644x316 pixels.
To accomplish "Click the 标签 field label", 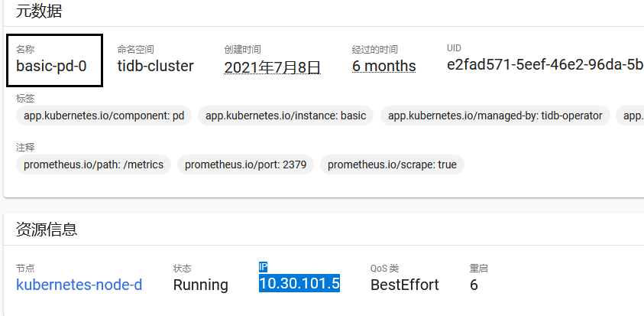I will point(25,99).
